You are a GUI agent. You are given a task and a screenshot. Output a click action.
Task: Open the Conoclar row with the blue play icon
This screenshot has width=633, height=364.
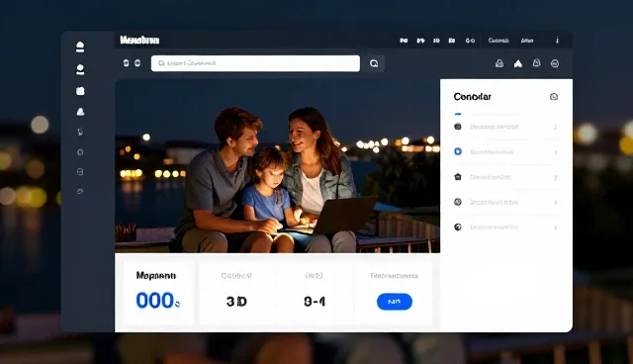coord(506,151)
